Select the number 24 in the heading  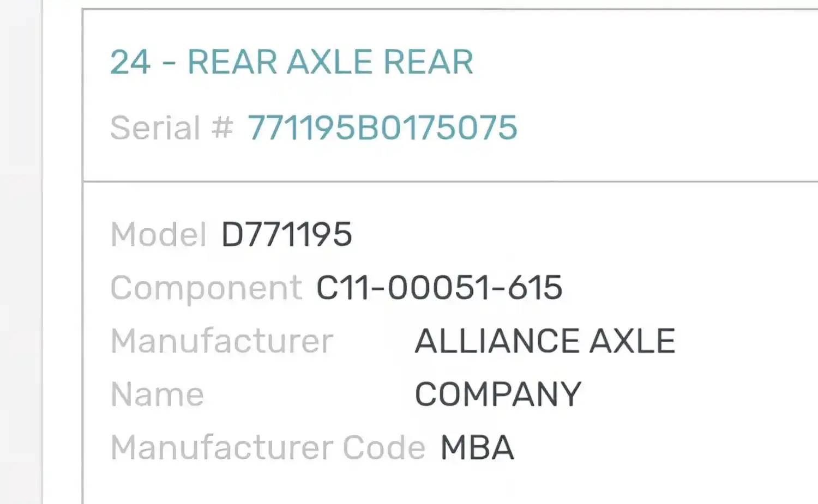(130, 62)
